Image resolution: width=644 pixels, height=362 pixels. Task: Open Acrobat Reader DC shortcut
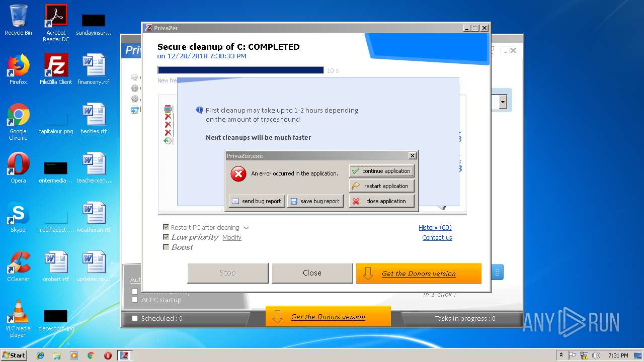coord(56,23)
